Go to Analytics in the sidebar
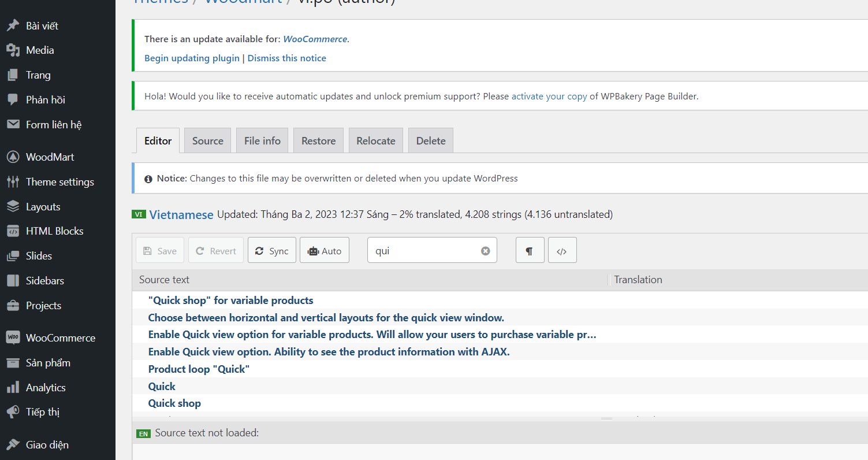868x460 pixels. [x=46, y=388]
